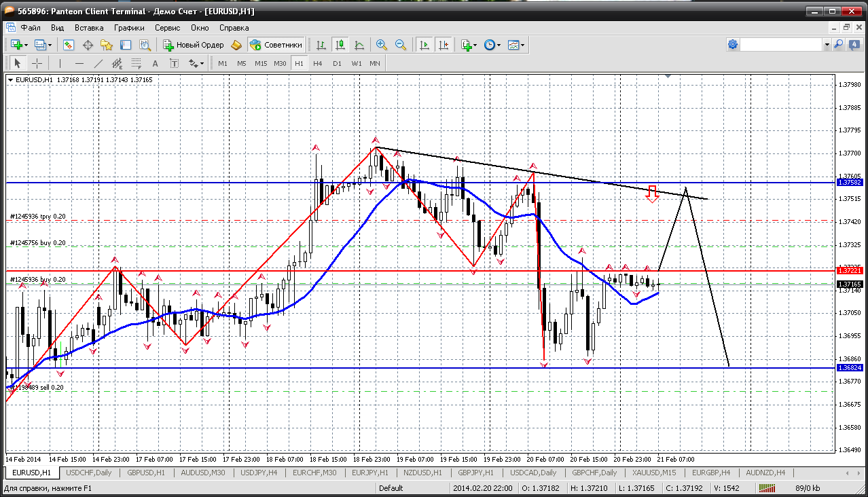
Task: Switch to the AUDNZD,H4 chart tab
Action: (765, 473)
